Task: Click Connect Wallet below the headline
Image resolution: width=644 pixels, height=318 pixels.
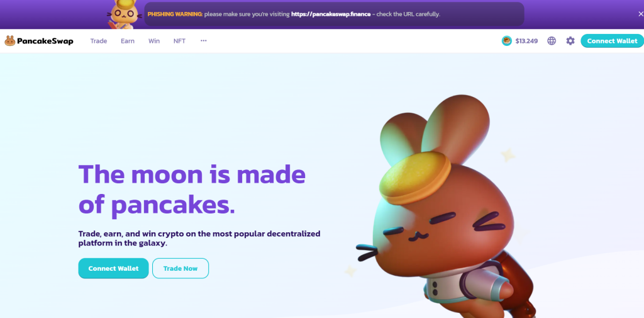Action: [113, 268]
